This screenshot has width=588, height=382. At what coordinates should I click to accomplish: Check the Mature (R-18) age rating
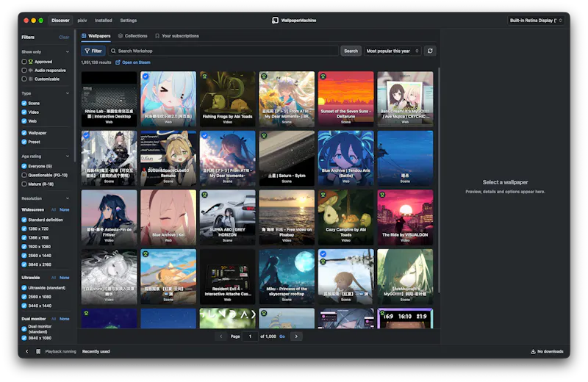point(24,184)
